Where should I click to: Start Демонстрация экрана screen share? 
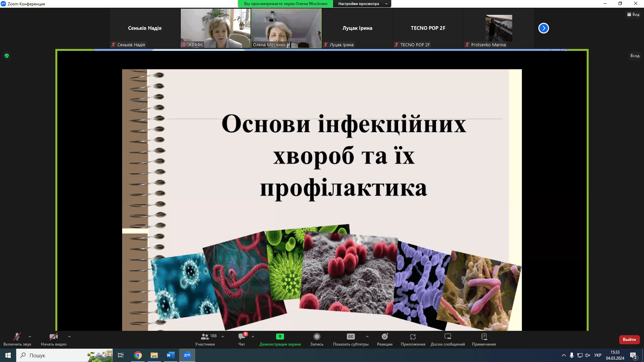coord(280,339)
